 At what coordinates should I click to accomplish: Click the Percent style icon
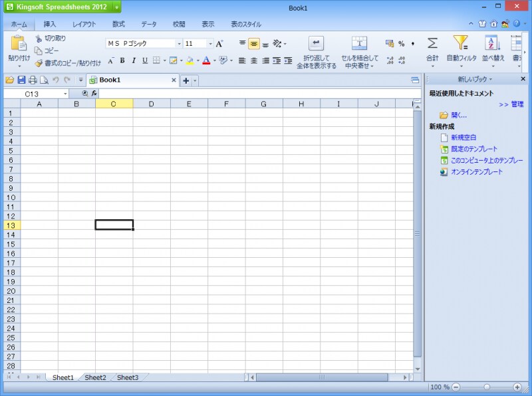(402, 43)
